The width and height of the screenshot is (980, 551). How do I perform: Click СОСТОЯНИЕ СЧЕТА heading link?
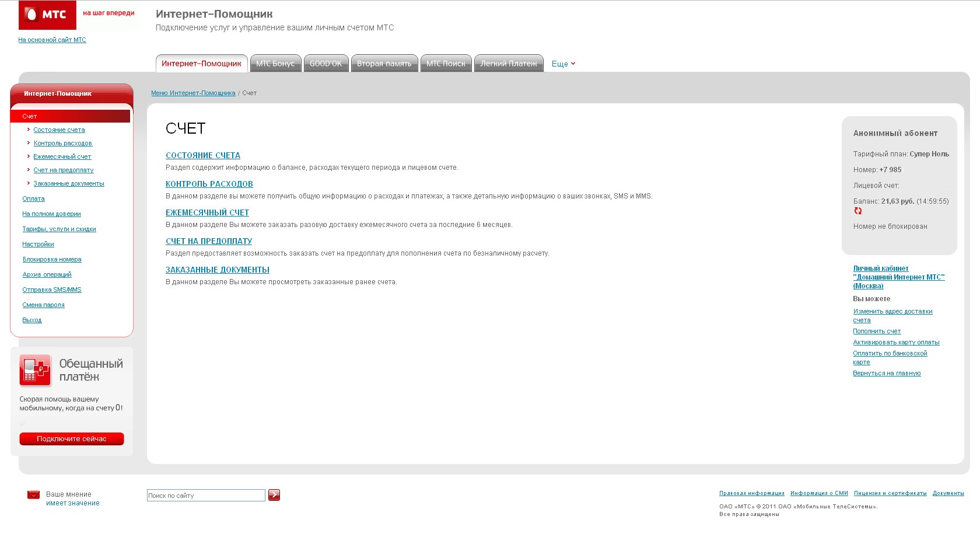point(203,155)
